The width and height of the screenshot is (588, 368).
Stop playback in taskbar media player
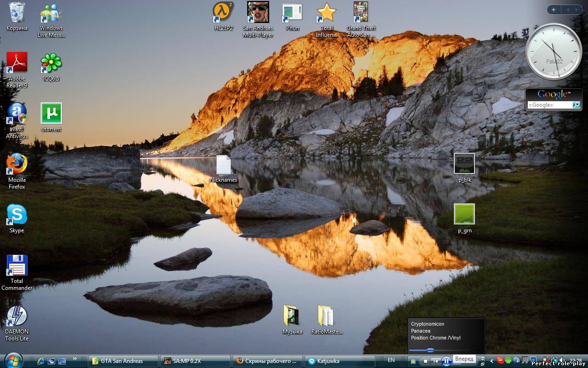426,361
